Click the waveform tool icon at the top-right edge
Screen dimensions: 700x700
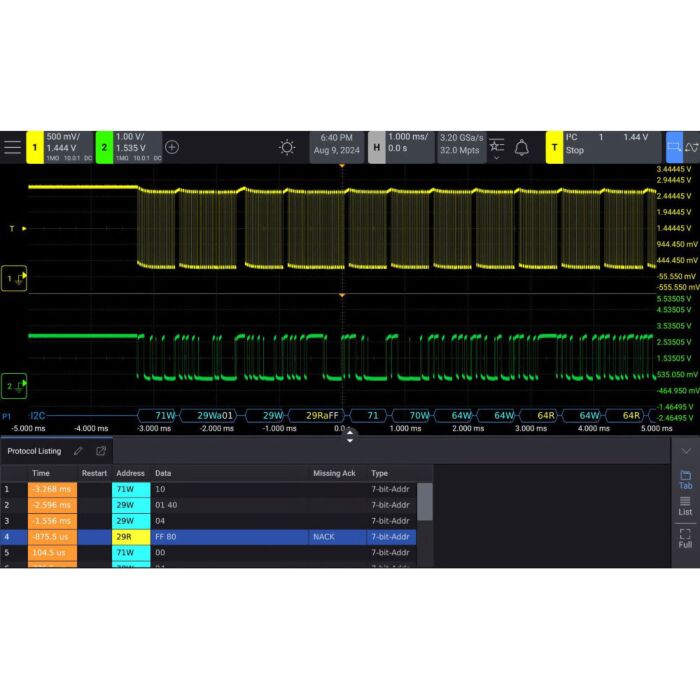[692, 147]
